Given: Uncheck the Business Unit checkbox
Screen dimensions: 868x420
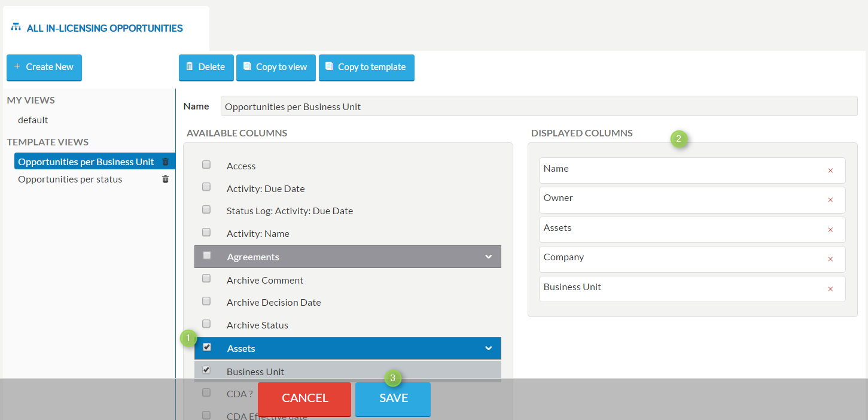Looking at the screenshot, I should coord(206,370).
